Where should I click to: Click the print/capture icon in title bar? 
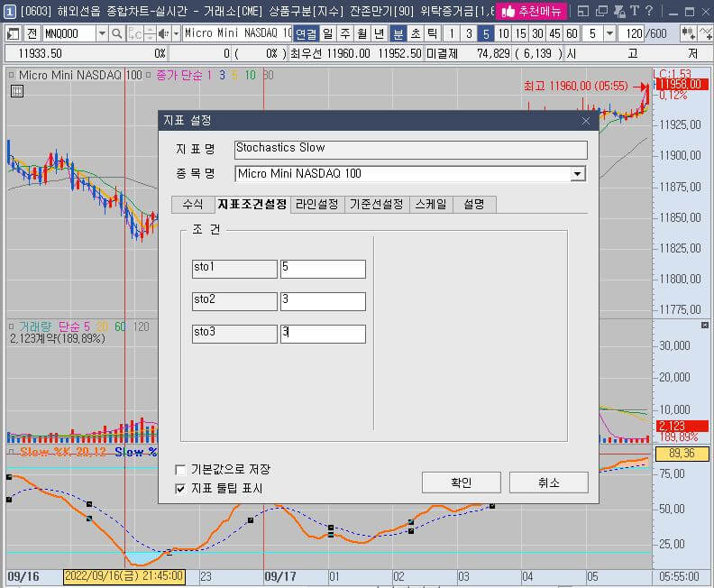[618, 11]
